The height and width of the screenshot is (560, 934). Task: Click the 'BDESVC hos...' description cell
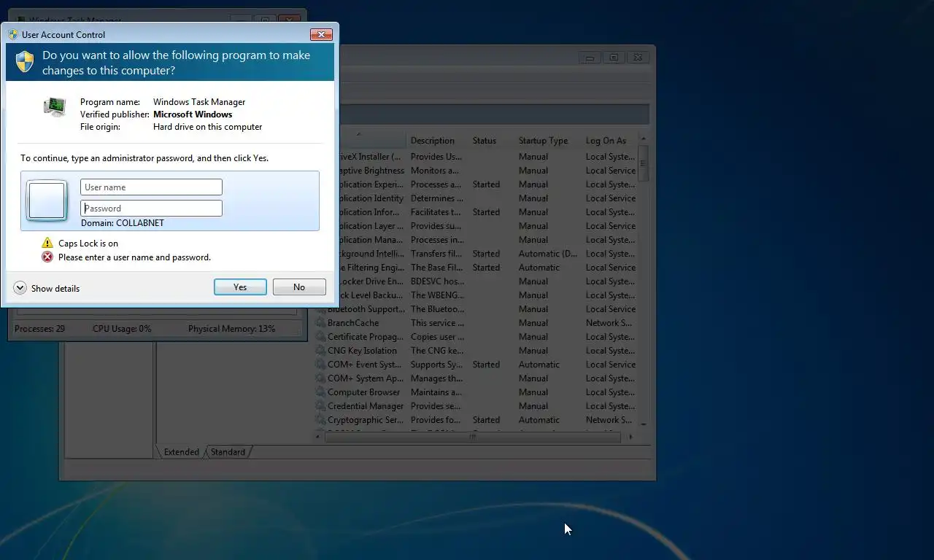tap(437, 281)
